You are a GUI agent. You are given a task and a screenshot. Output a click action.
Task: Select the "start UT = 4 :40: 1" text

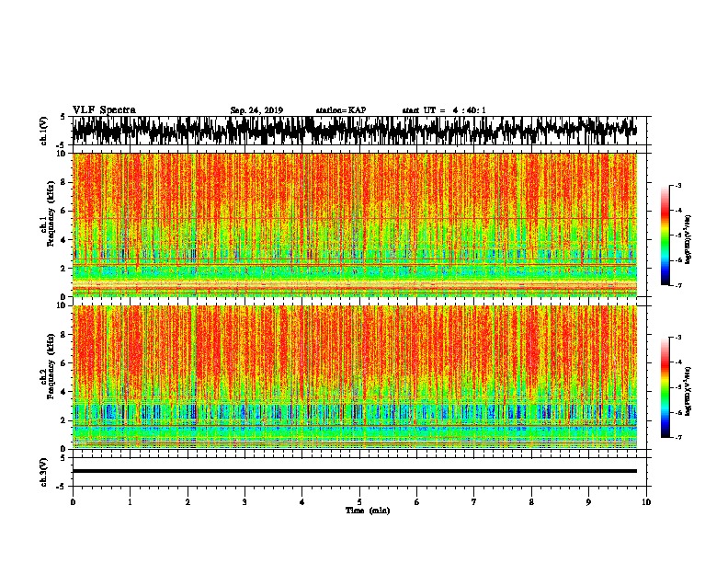(444, 110)
